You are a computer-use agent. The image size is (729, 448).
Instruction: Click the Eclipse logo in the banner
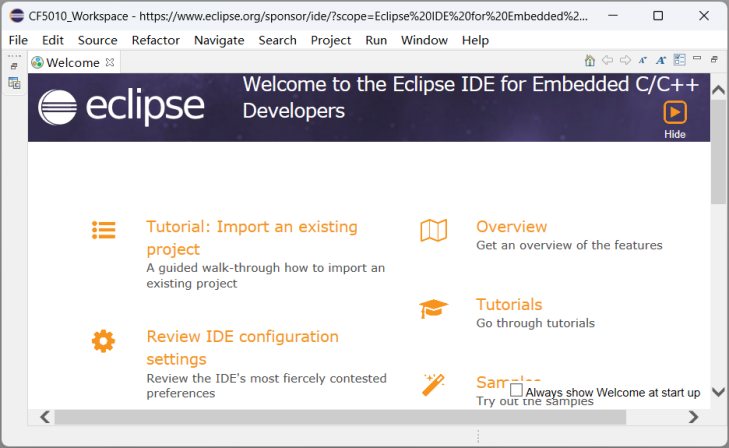[x=121, y=107]
